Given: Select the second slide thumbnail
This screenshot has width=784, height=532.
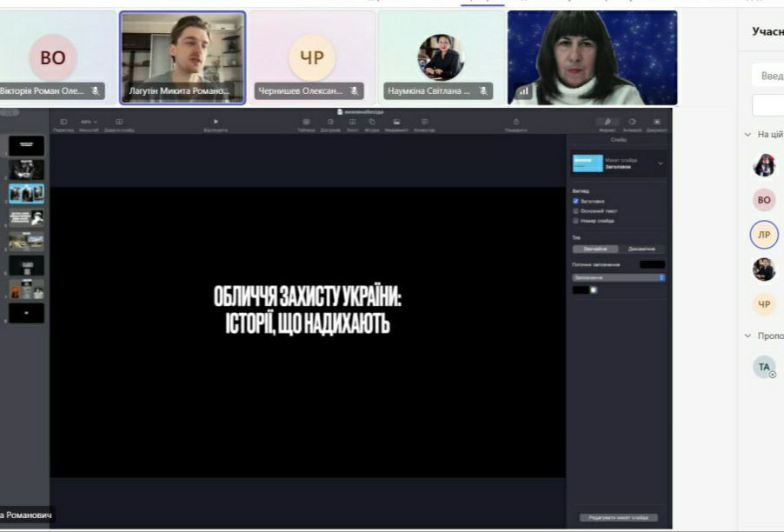Looking at the screenshot, I should click(x=26, y=170).
